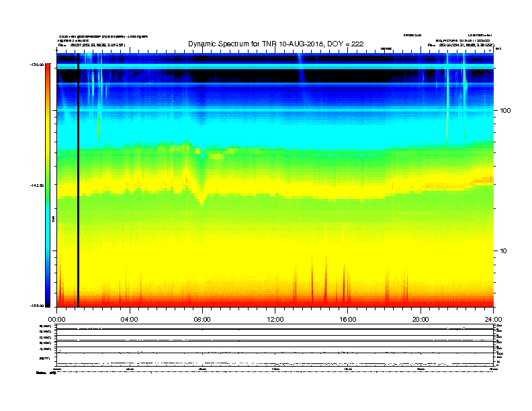Click the black vertical data gap line
Viewport: 532px width, 411px height.
click(78, 180)
